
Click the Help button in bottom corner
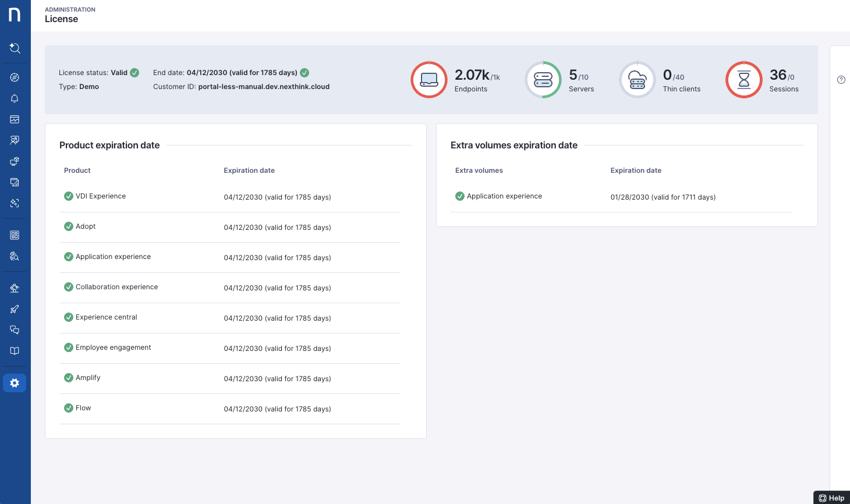[x=831, y=498]
